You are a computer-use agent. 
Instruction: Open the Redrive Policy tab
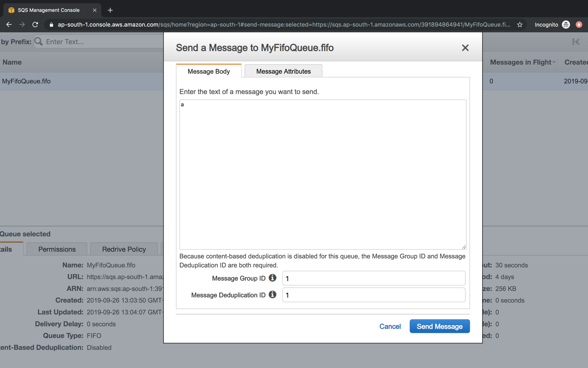click(124, 249)
